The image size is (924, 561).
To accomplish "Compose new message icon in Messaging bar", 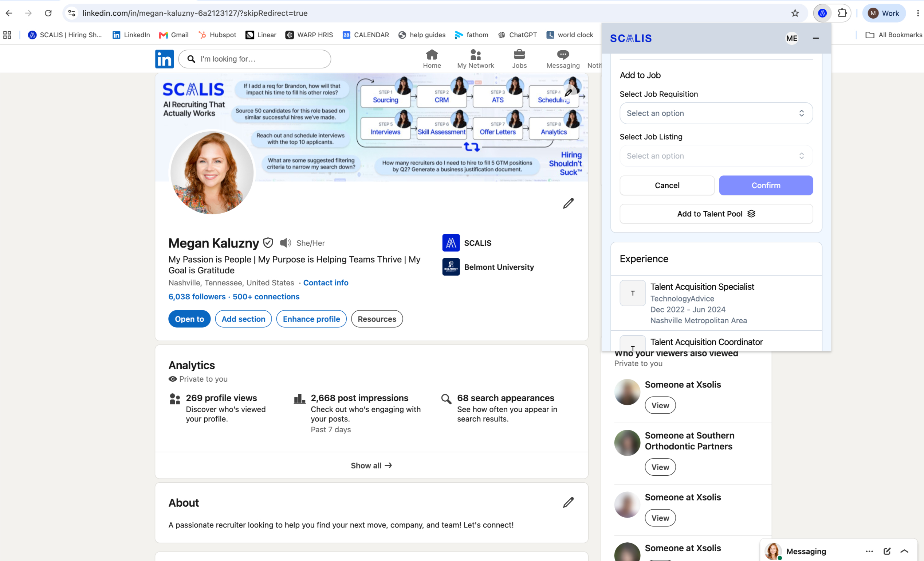I will tap(887, 551).
